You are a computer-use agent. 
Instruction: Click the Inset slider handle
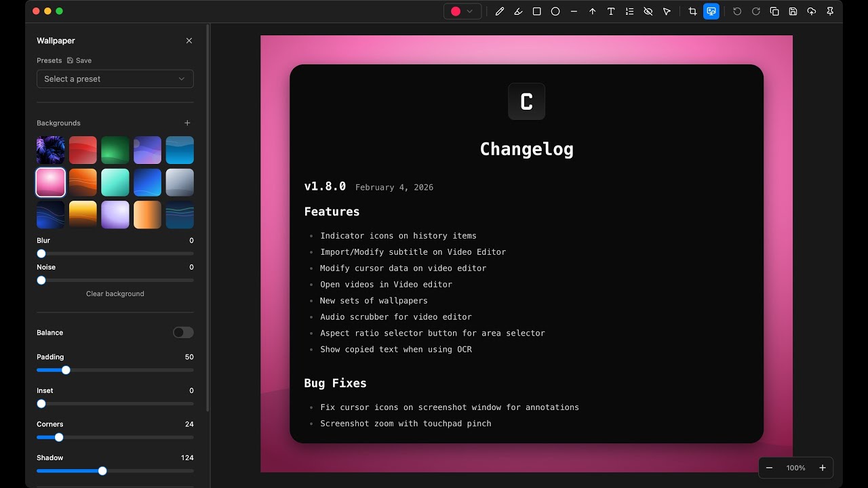click(41, 403)
